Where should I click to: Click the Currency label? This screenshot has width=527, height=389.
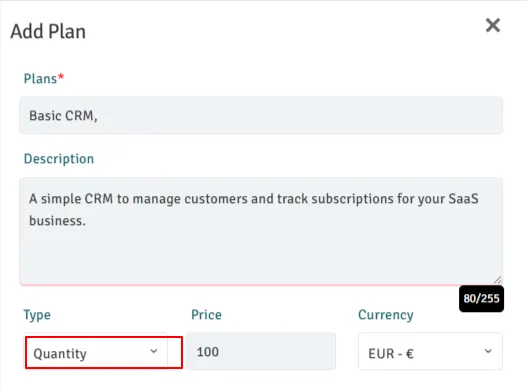point(386,315)
